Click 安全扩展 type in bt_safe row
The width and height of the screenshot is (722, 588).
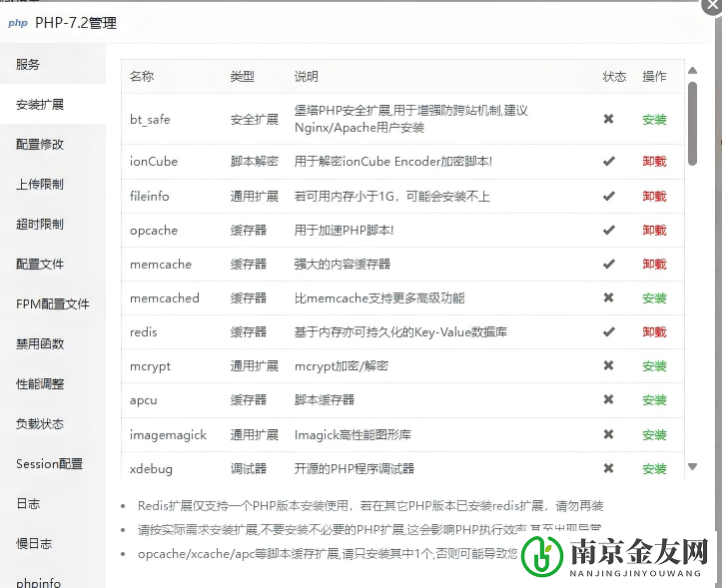coord(255,120)
